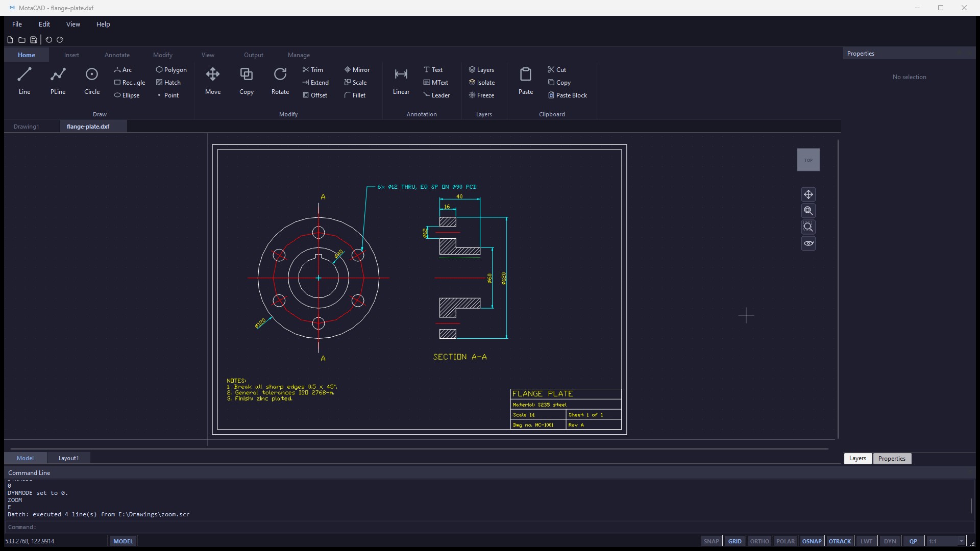Choose the Circle tool
Viewport: 980px width, 551px height.
click(92, 81)
